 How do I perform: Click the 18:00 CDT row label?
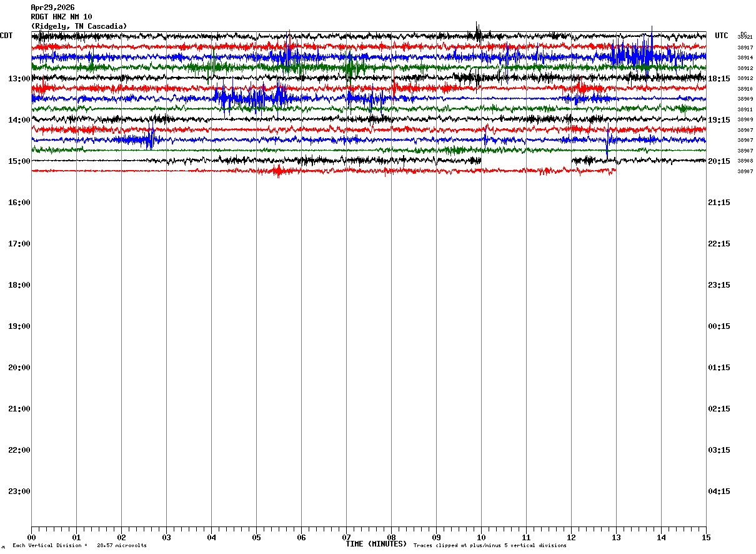tap(19, 285)
